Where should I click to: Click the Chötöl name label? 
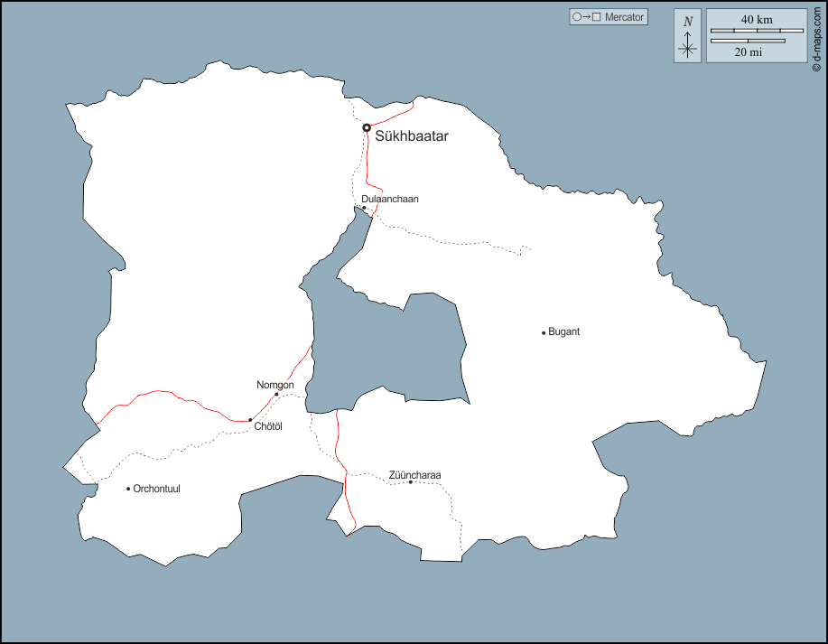pyautogui.click(x=269, y=426)
